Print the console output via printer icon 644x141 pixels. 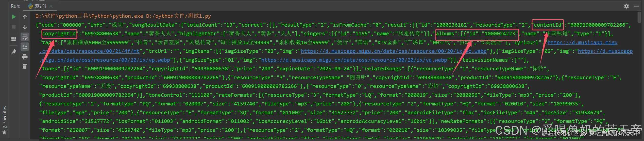(25, 57)
